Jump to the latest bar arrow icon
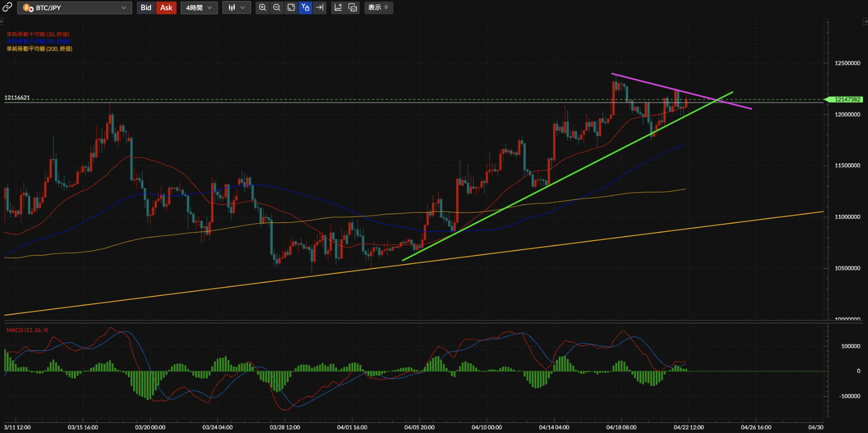 [x=319, y=8]
